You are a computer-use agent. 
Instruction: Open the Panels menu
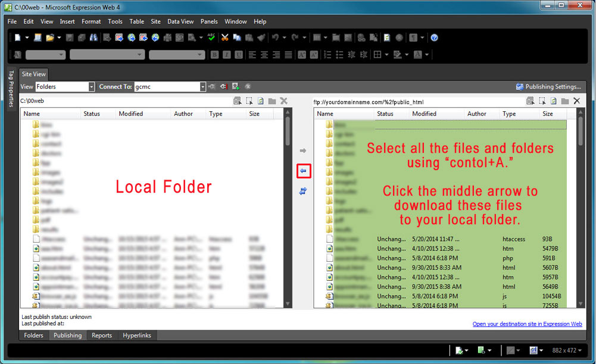click(x=209, y=21)
